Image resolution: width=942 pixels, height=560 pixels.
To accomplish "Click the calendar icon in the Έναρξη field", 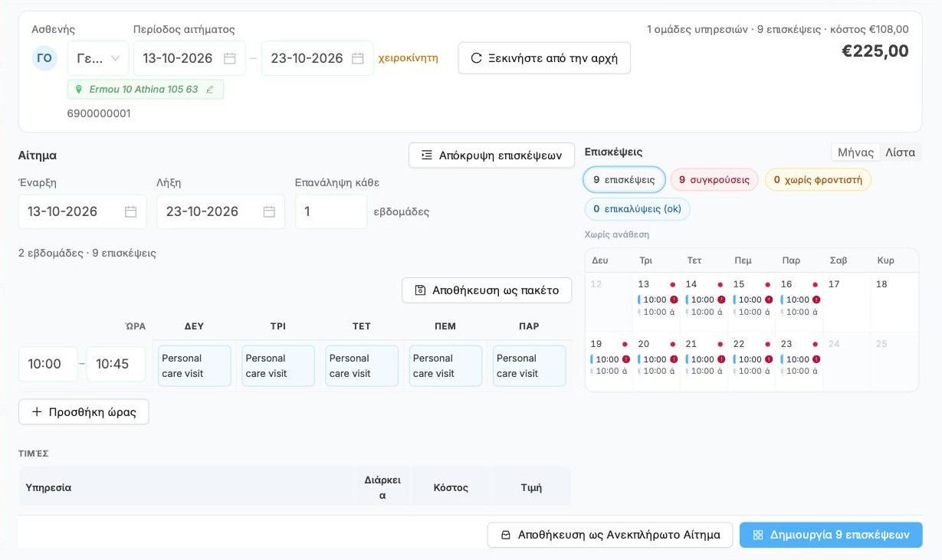I will [x=131, y=211].
